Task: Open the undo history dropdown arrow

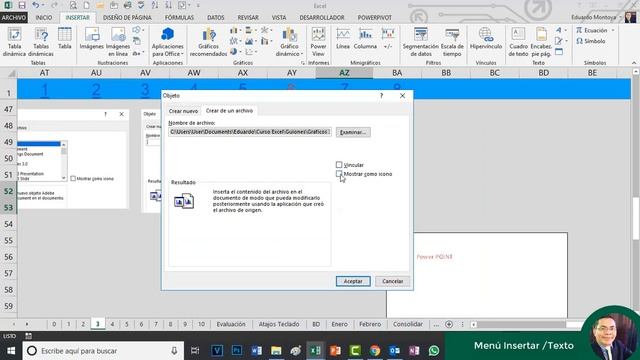Action: click(x=42, y=5)
